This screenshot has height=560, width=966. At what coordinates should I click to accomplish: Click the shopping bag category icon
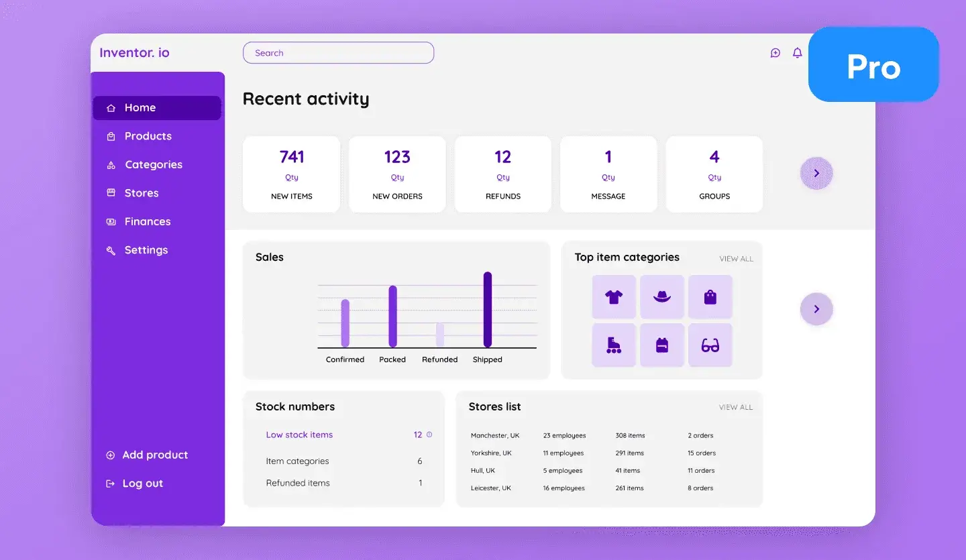pyautogui.click(x=710, y=296)
